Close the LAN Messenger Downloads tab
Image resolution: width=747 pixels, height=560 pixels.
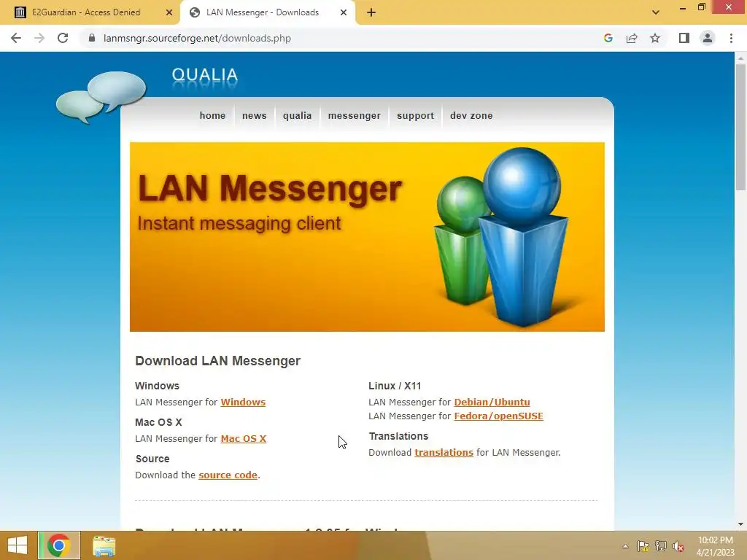click(344, 12)
